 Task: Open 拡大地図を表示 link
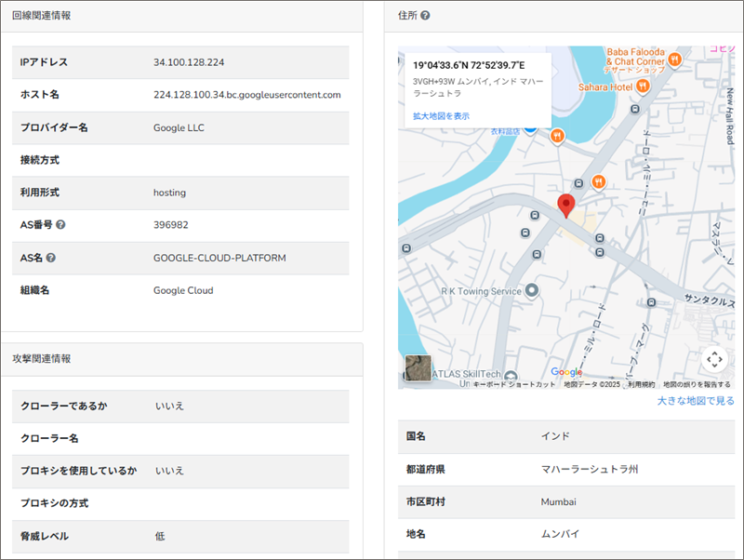[441, 116]
